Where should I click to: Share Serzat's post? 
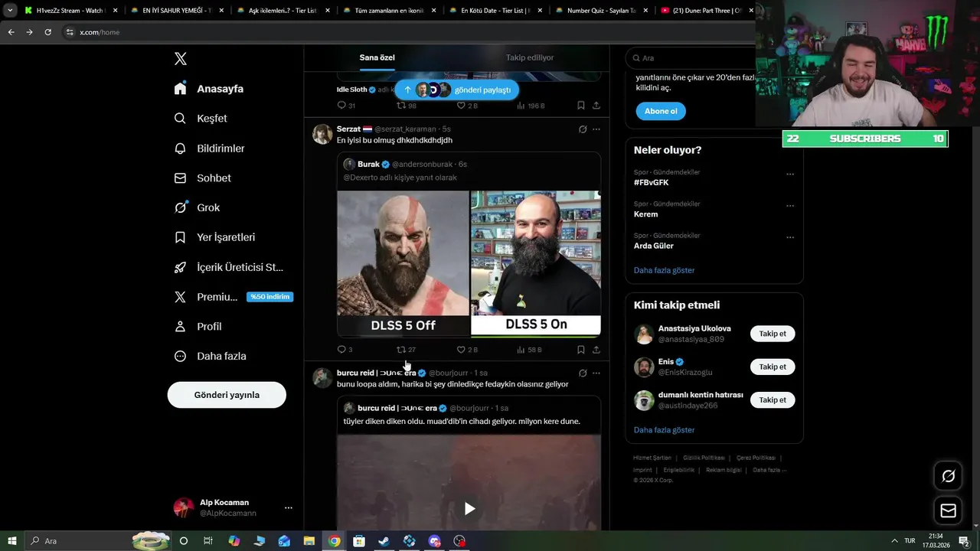point(596,350)
